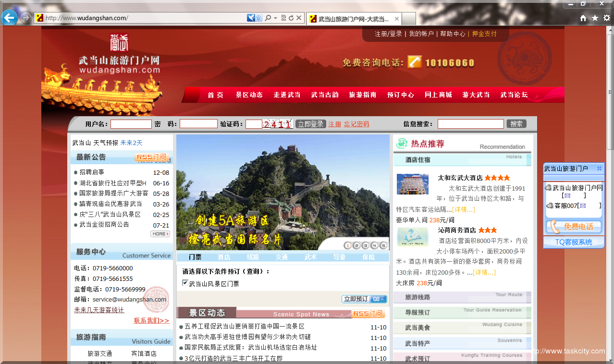Screen dimensions: 614x364
Task: Click the browser address bar URL
Action: click(86, 18)
